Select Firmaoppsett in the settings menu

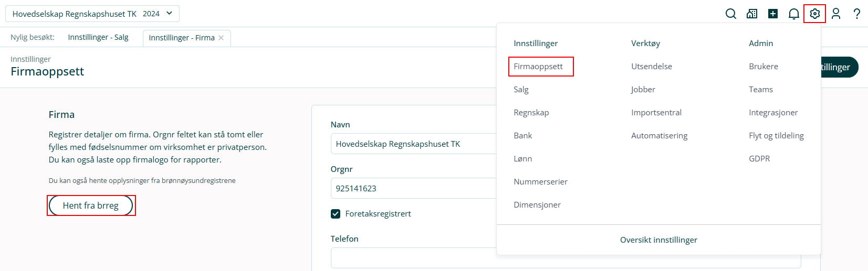click(538, 67)
